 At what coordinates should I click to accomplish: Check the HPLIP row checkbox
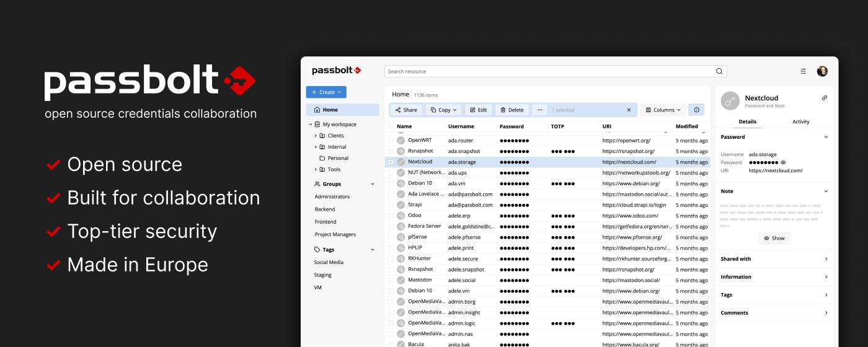click(391, 248)
